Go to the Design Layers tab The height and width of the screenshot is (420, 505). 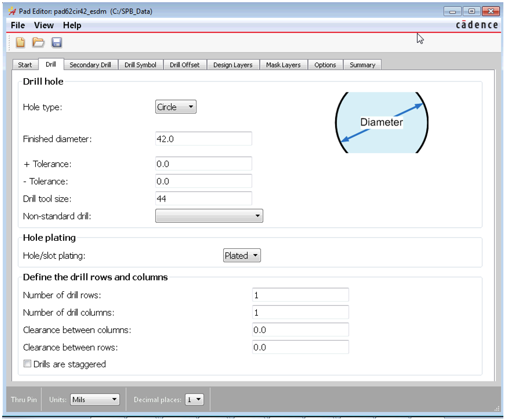[232, 65]
